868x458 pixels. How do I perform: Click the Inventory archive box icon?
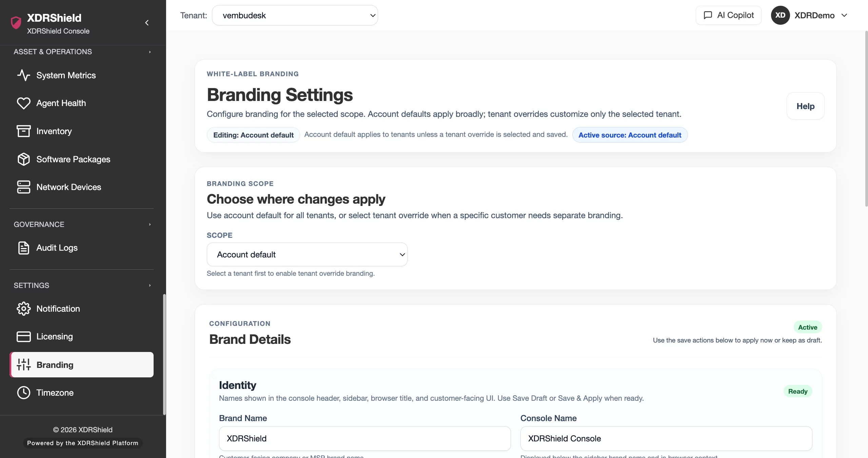pyautogui.click(x=24, y=131)
